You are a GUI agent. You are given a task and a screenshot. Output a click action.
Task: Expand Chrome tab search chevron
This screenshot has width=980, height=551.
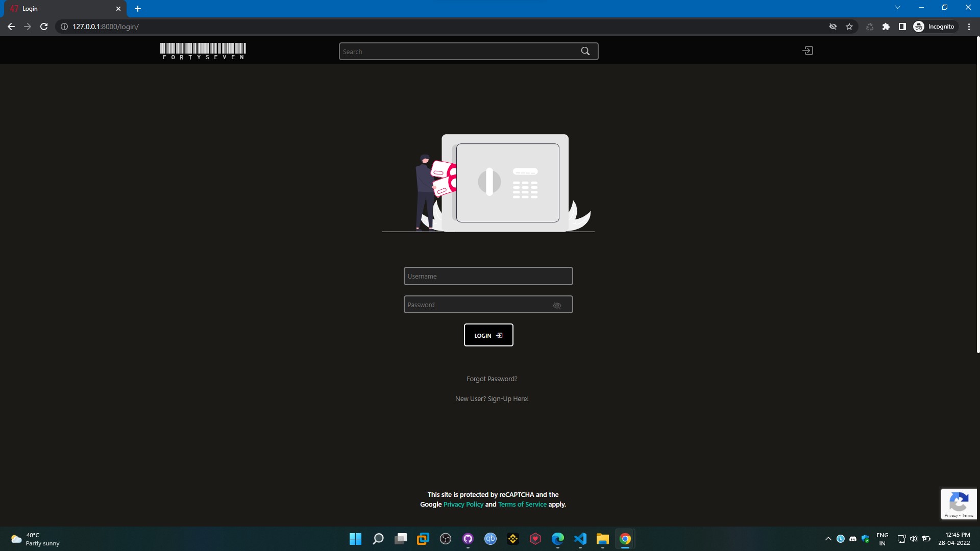click(898, 8)
